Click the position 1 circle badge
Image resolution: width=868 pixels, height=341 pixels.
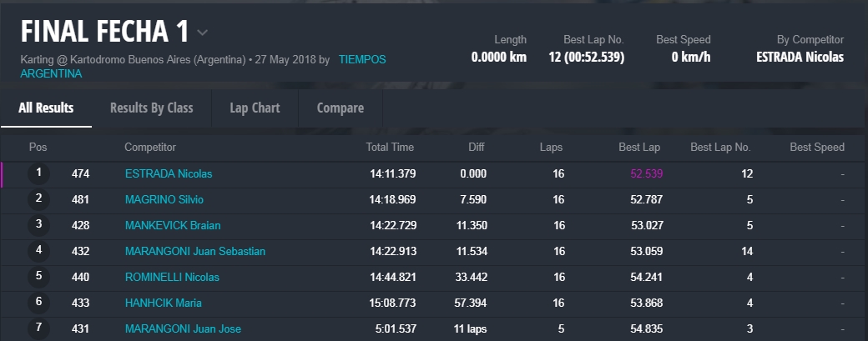tap(38, 173)
